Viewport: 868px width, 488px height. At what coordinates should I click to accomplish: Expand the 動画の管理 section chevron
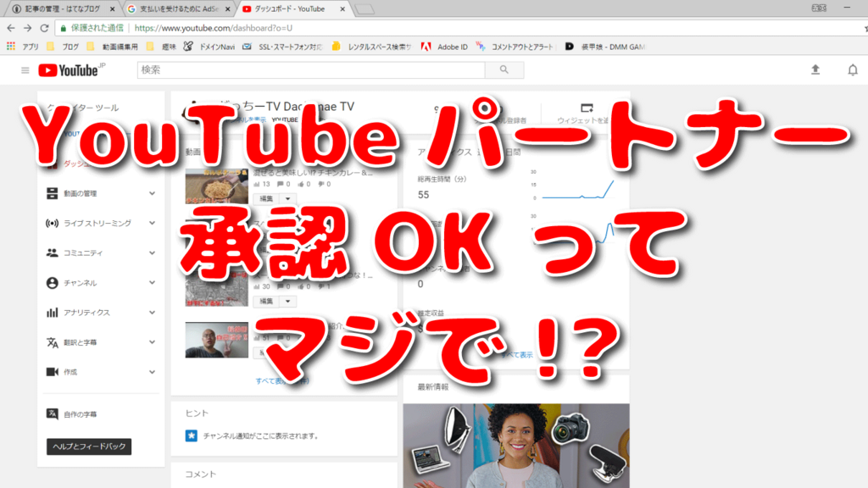coord(153,193)
